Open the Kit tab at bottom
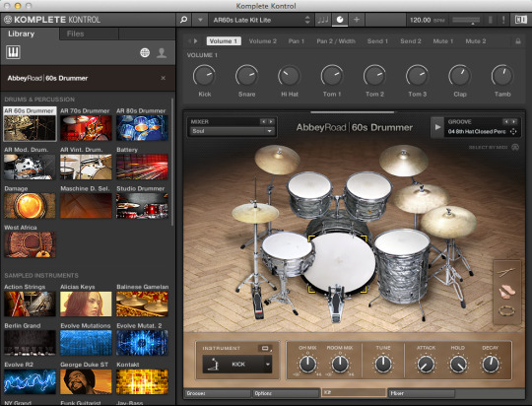532x406 pixels. (x=354, y=393)
